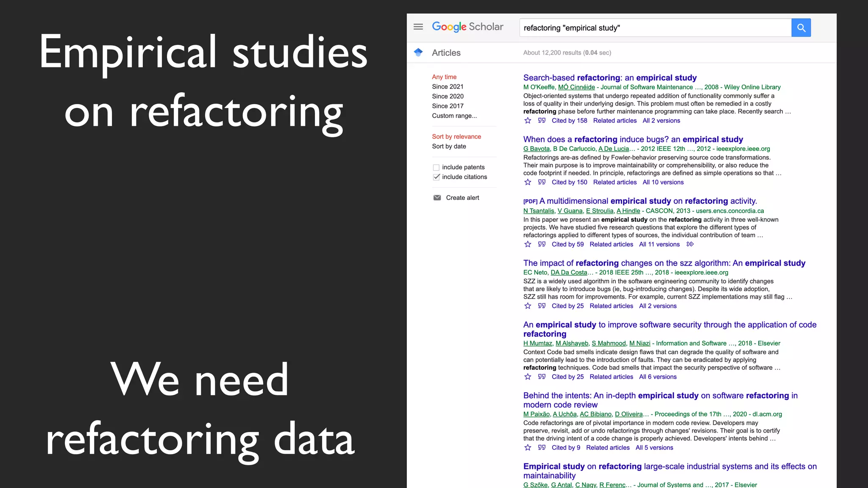This screenshot has height=488, width=868.
Task: Select Sort by date
Action: [449, 146]
